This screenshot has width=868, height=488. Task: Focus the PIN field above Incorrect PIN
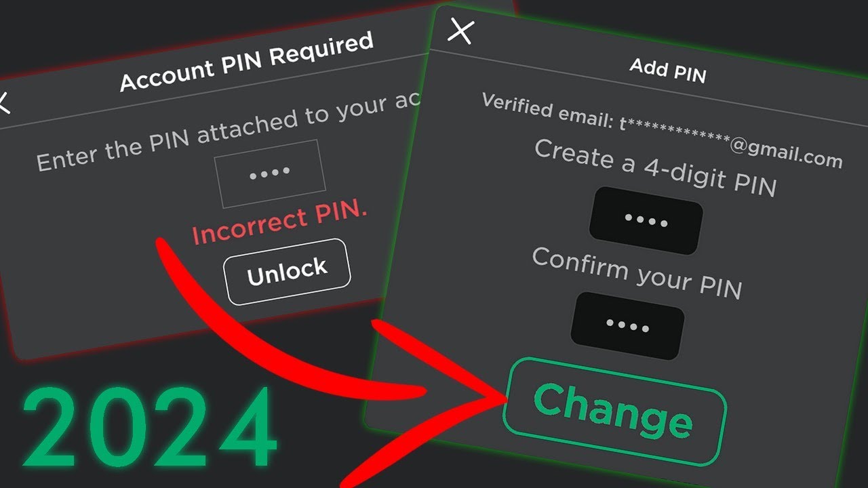click(x=270, y=174)
